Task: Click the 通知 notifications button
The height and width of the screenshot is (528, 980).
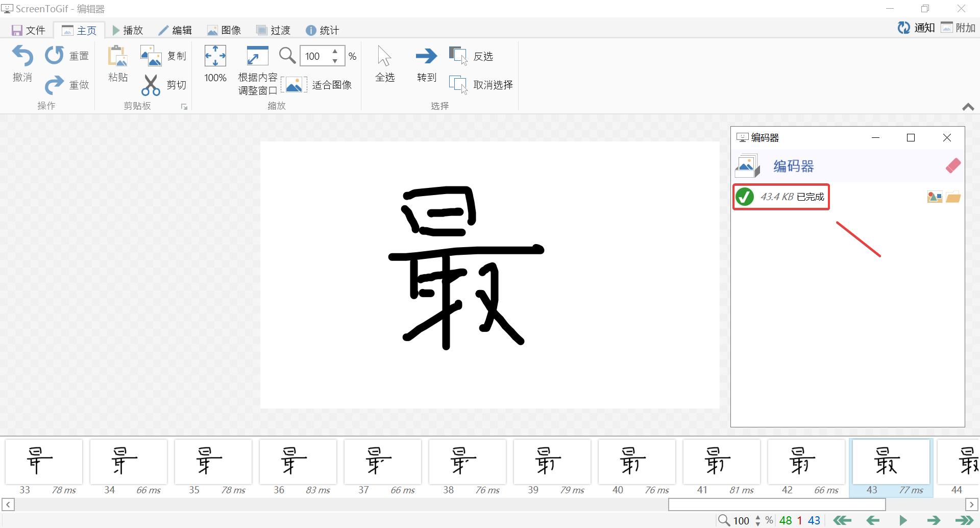Action: [x=915, y=28]
